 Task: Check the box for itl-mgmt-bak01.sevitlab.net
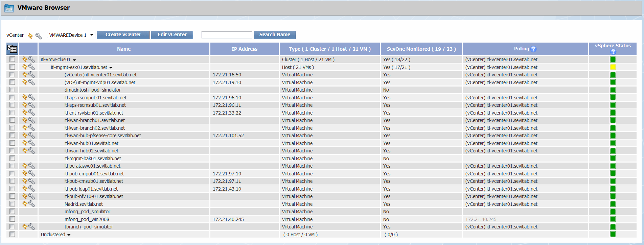[x=12, y=158]
